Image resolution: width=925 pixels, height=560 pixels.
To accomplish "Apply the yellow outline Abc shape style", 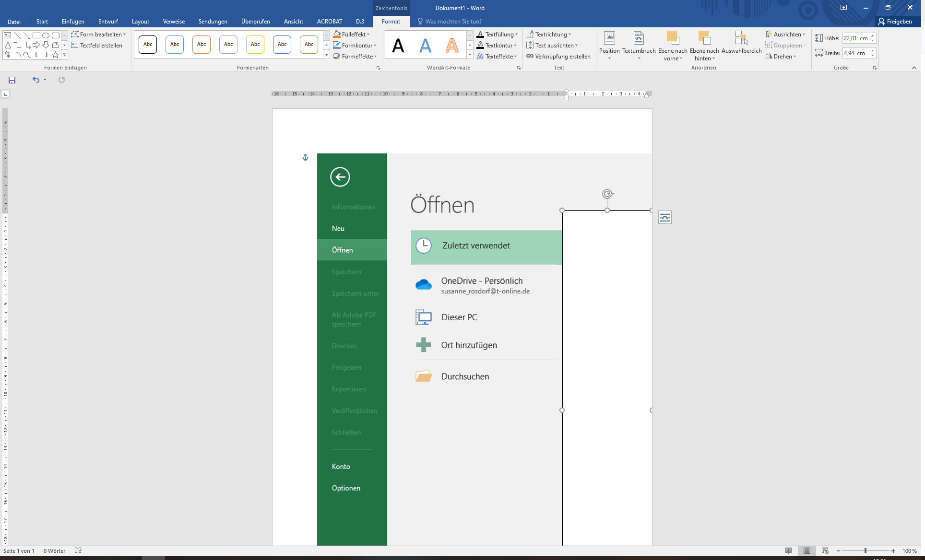I will pos(255,45).
